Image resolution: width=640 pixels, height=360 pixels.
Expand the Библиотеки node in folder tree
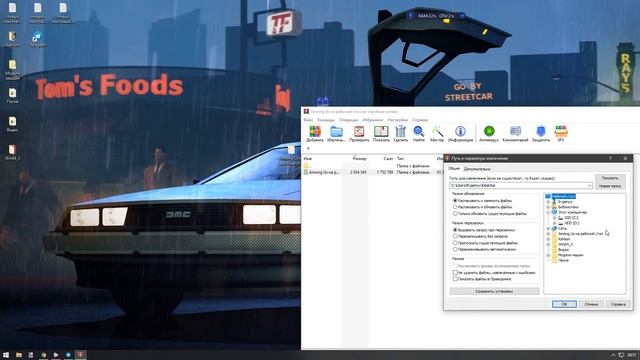(548, 207)
